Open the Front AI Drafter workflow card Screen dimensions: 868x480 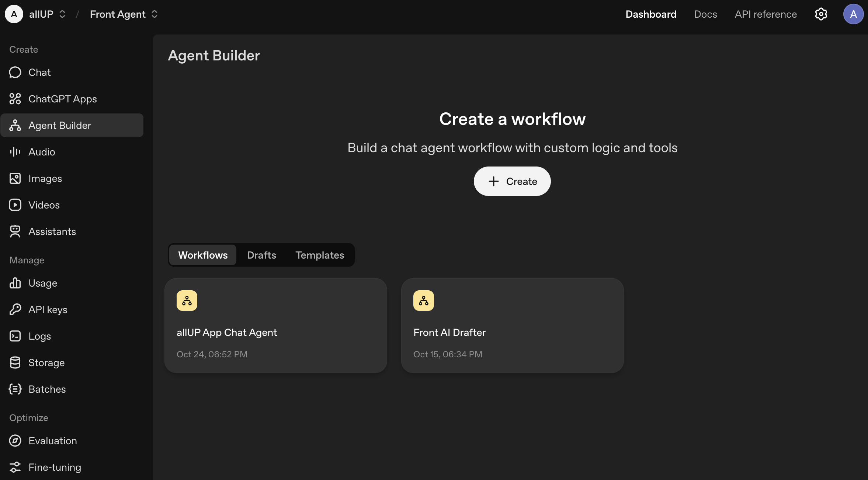point(512,326)
